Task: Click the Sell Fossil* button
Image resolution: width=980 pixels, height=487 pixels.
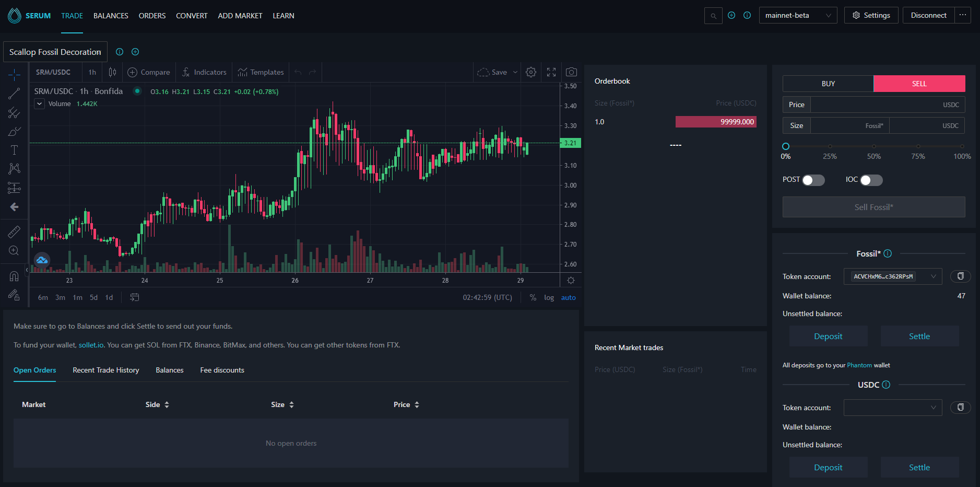Action: (x=873, y=207)
